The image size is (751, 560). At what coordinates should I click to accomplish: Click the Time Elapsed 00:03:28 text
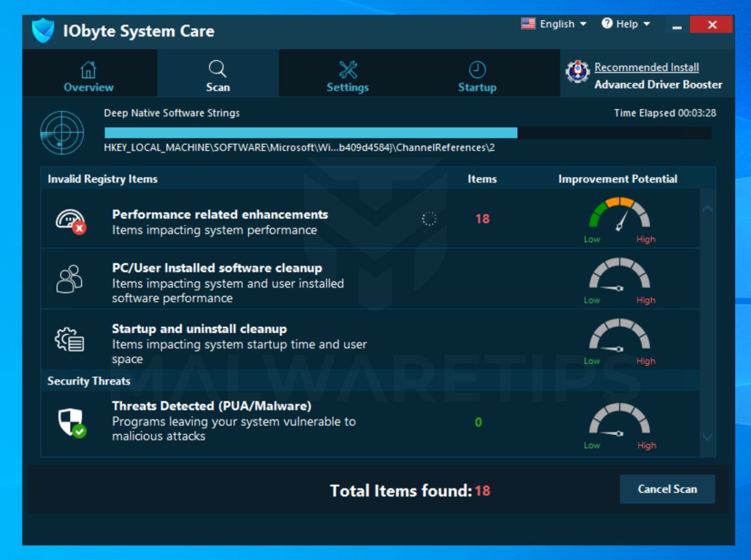665,113
